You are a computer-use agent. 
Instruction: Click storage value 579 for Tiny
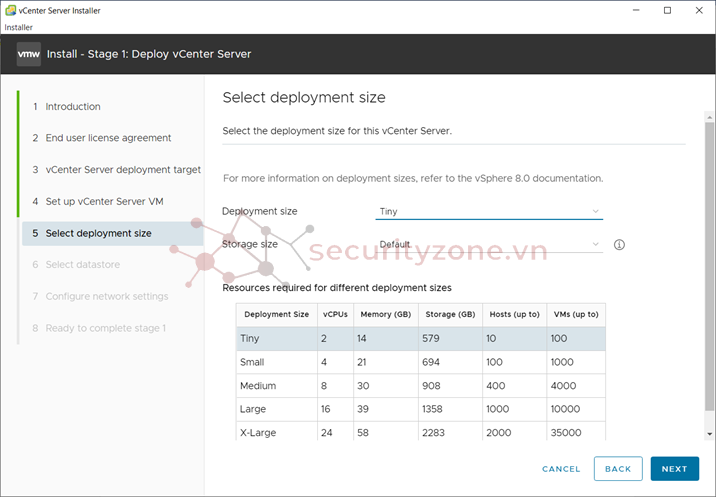click(431, 338)
